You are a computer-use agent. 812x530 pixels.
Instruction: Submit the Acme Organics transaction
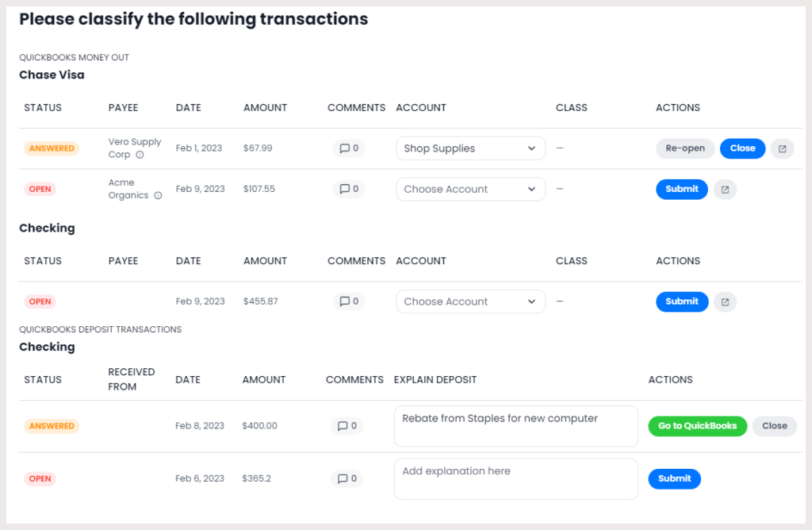point(681,189)
